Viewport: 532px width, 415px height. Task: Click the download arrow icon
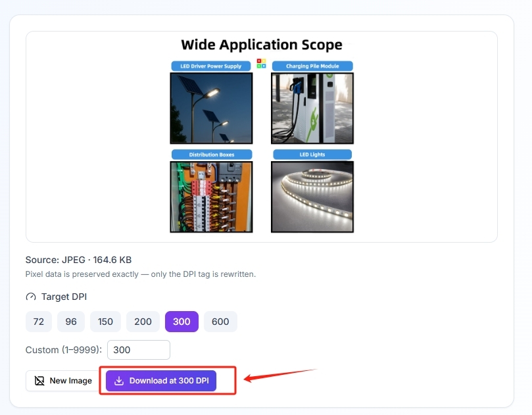pos(119,381)
